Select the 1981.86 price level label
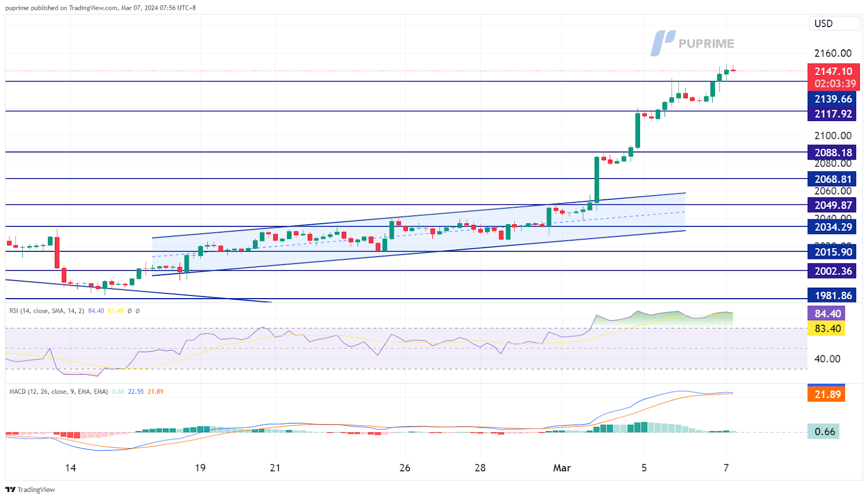The image size is (868, 499). (x=832, y=295)
